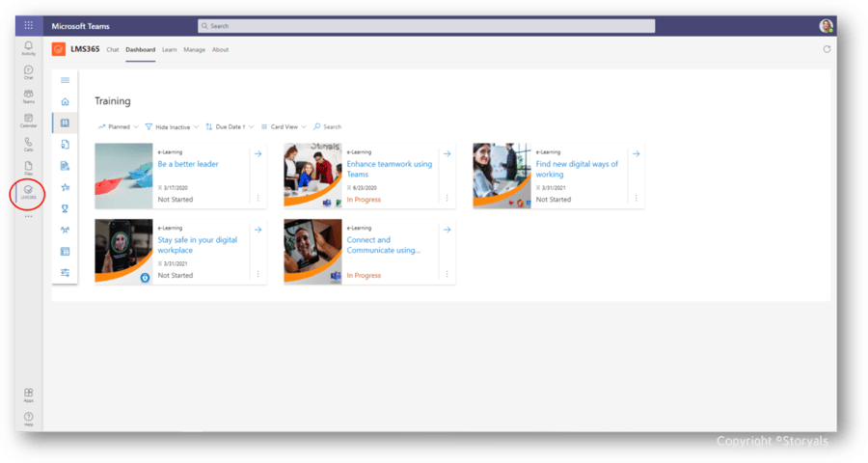Expand the Due Date sort dropdown

click(x=230, y=126)
